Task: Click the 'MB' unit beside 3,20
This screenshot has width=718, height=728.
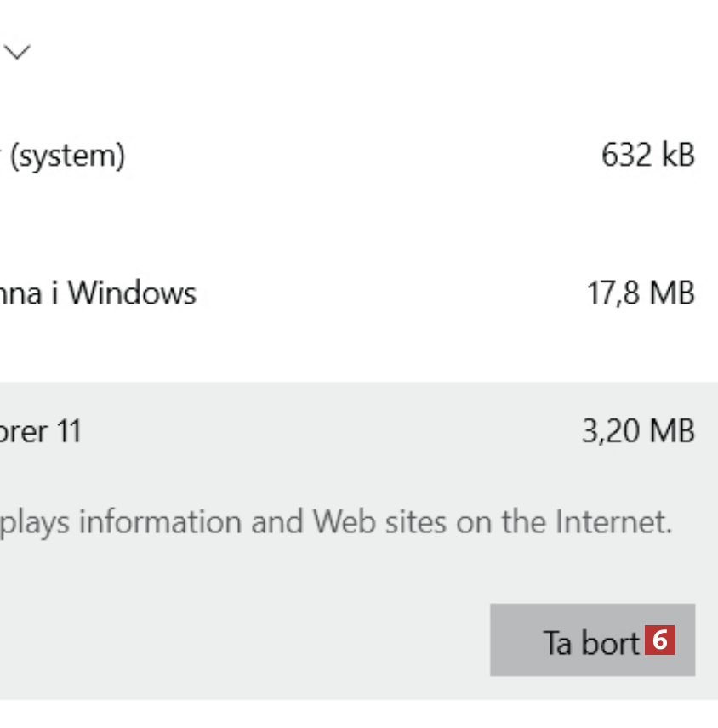Action: coord(672,431)
